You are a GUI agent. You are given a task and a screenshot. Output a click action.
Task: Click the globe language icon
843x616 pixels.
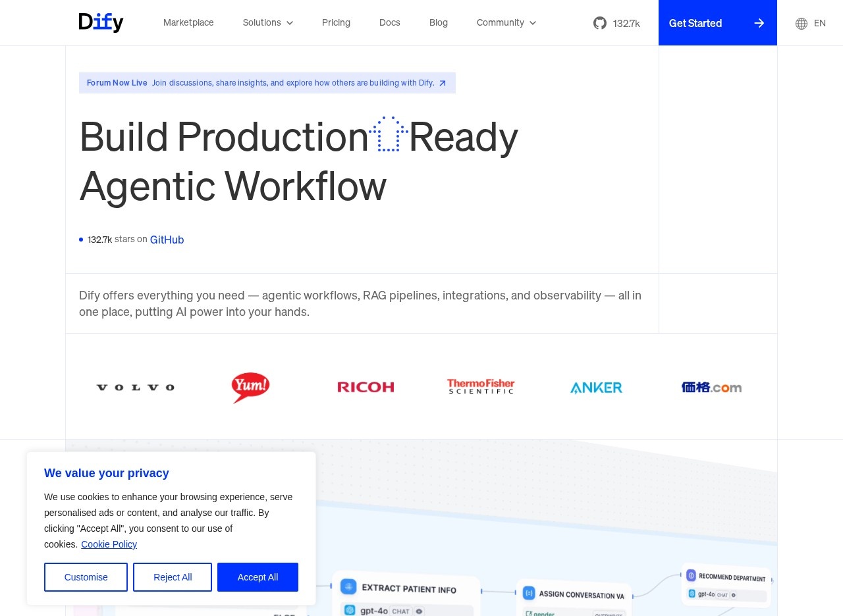point(801,24)
